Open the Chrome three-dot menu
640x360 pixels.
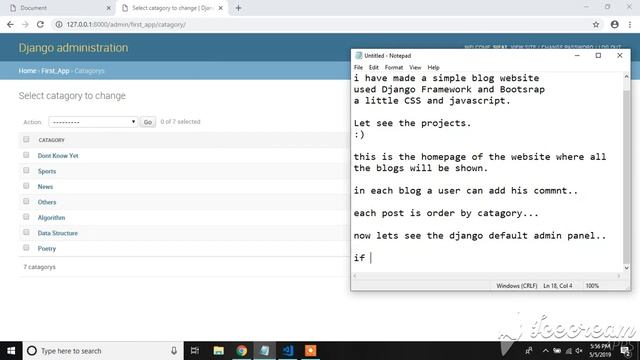(630, 24)
